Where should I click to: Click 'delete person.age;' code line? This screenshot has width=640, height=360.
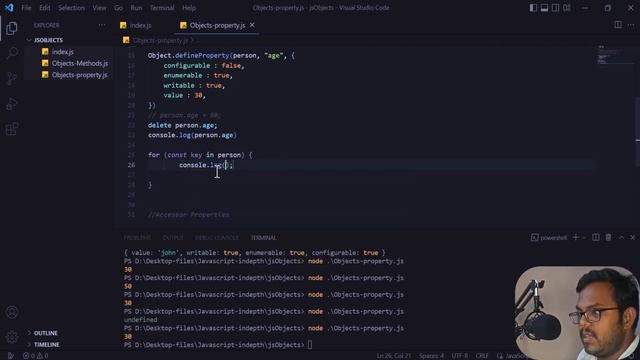tap(182, 125)
